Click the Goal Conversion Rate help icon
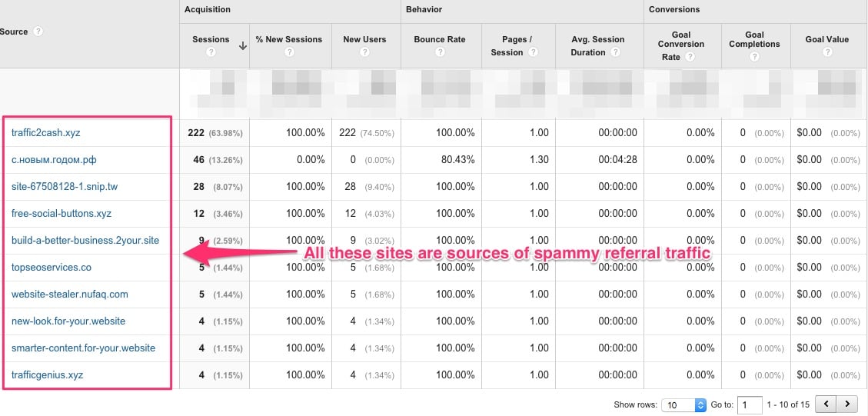Screen dimensions: 868x416 tap(689, 57)
